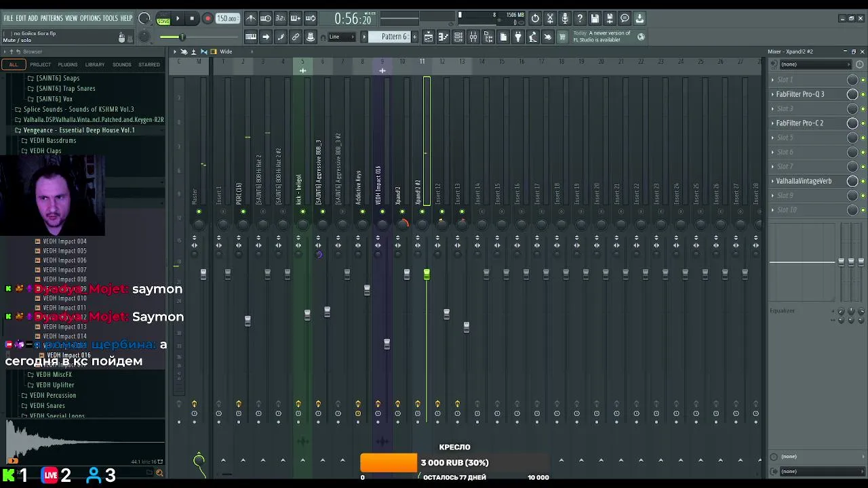Viewport: 868px width, 488px height.
Task: Click the undo history icon
Action: [535, 18]
